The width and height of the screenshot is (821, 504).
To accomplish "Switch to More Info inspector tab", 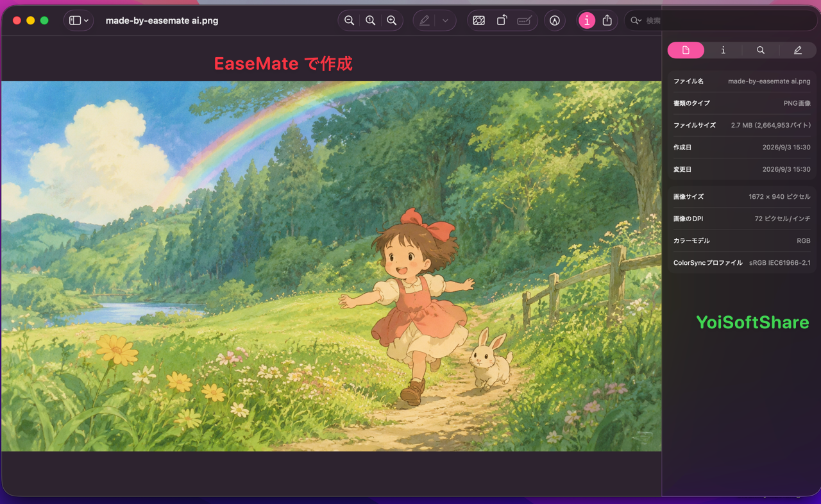I will point(723,50).
